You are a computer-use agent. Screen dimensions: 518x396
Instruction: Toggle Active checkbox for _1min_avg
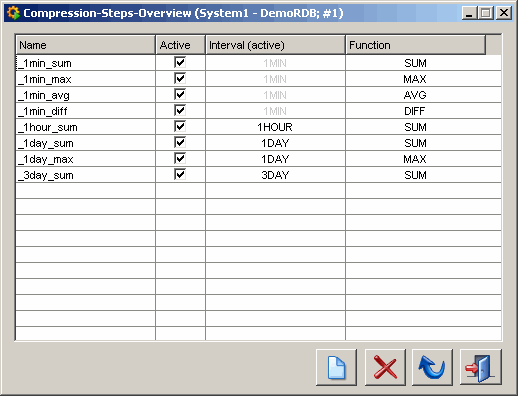click(180, 94)
